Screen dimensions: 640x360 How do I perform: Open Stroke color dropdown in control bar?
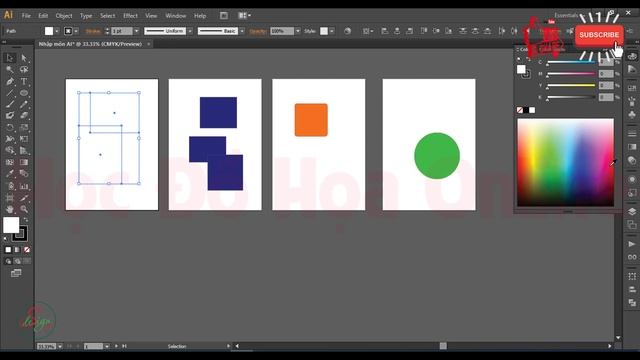[x=76, y=31]
